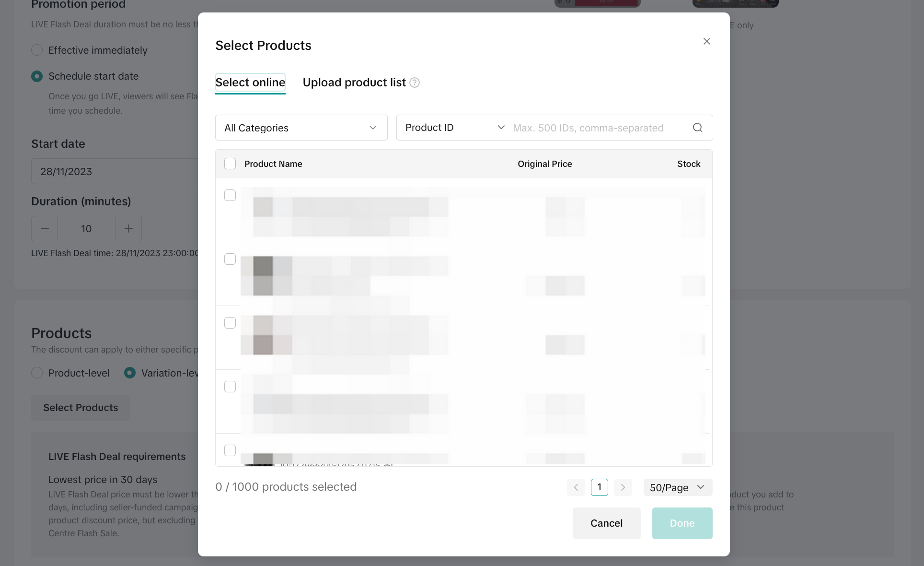The image size is (924, 566).
Task: Close the Select Products dialog
Action: click(706, 41)
